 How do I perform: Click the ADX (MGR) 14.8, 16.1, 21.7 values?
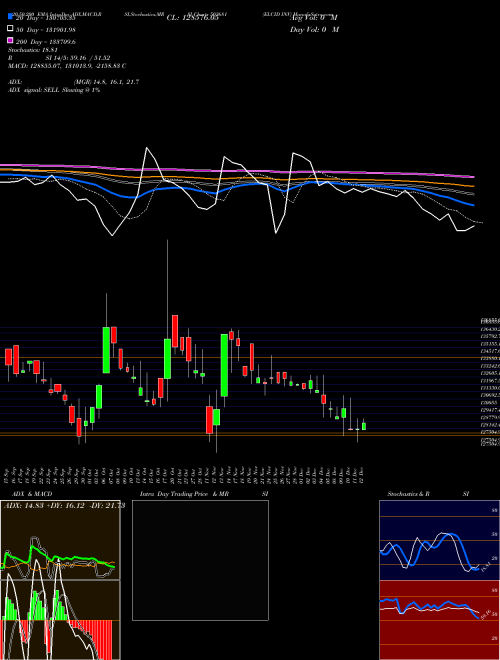106,82
